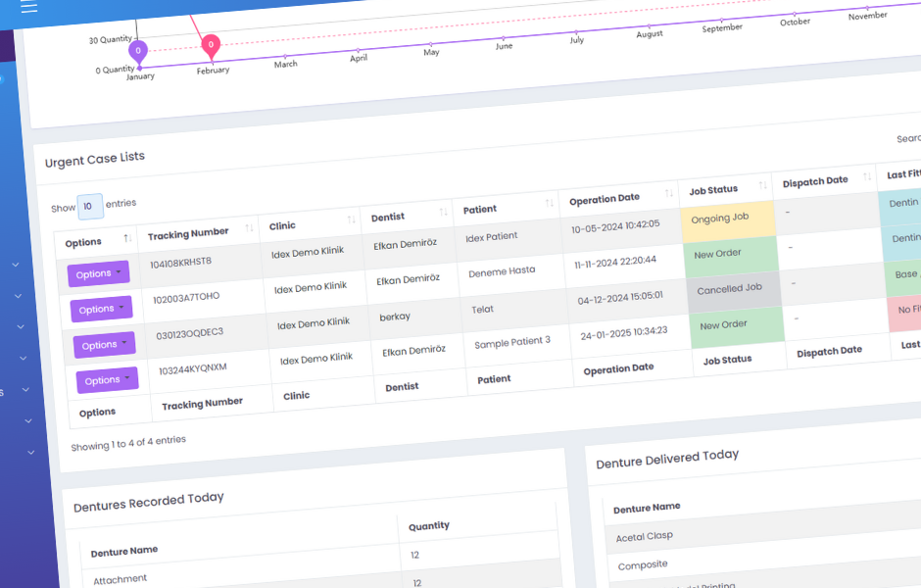
Task: Click the June label on the chart axis
Action: coord(504,46)
